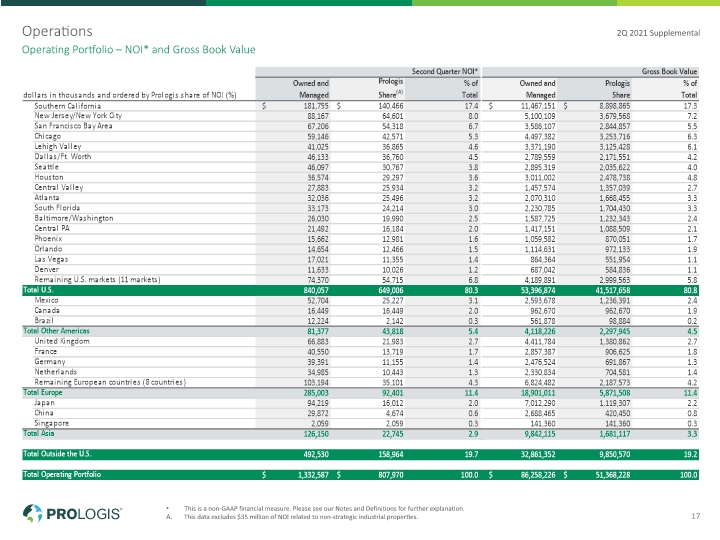Click Total U.S. owned and managed NOI 840,057
720x540 pixels.
coord(316,290)
